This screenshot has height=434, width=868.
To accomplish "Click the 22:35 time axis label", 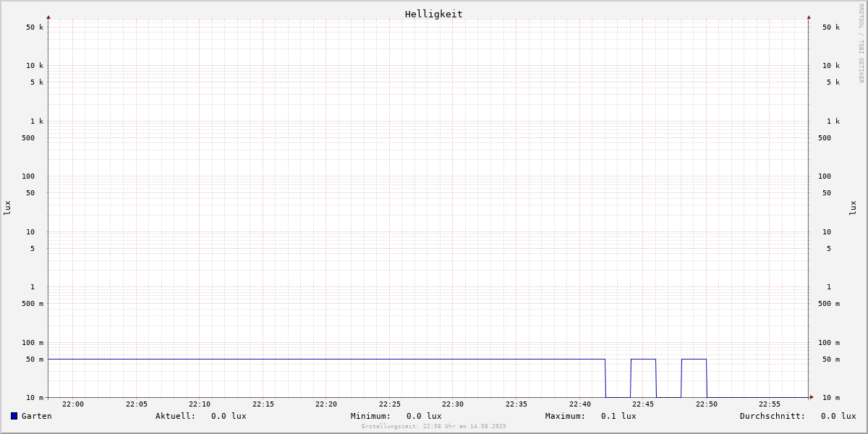I will click(516, 404).
